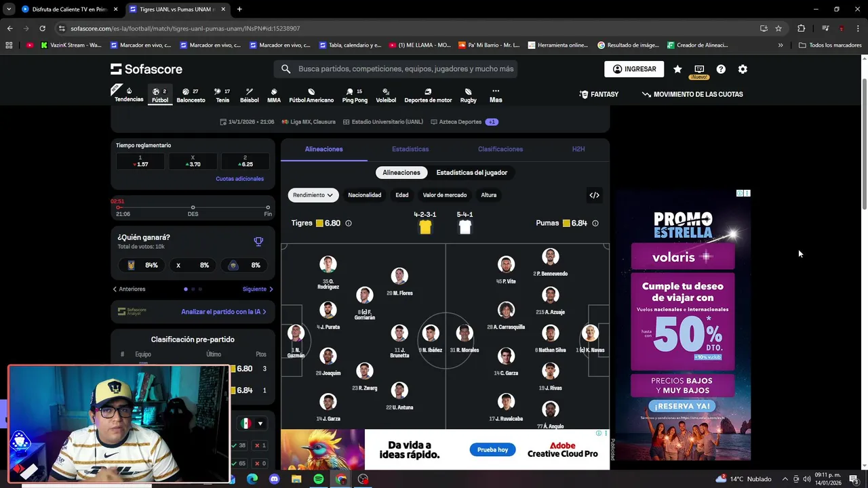The width and height of the screenshot is (868, 488).
Task: Select Deportes de motor category
Action: [428, 96]
